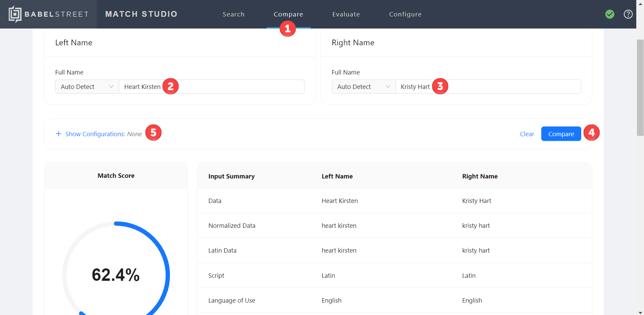Click the scrollbar up arrow
Screen dimensions: 644x315
640,4
